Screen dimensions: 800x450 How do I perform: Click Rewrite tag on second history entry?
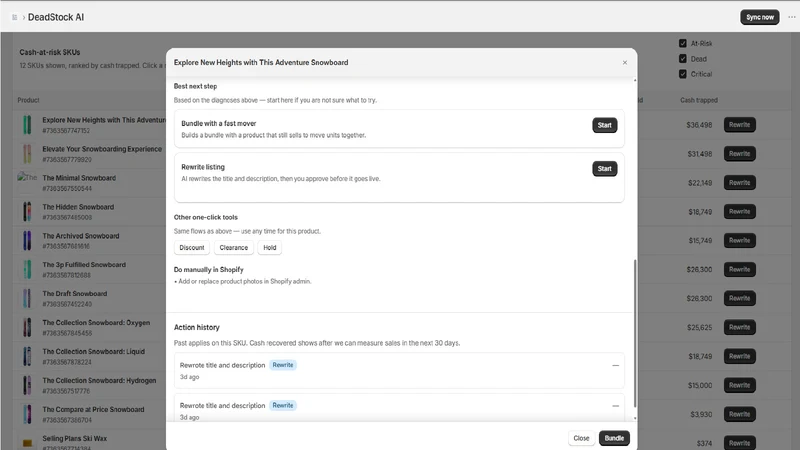pyautogui.click(x=283, y=406)
